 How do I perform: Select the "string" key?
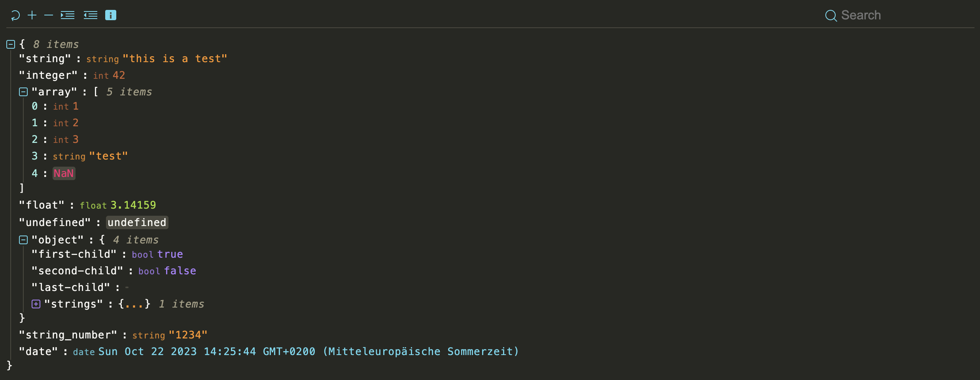[45, 59]
